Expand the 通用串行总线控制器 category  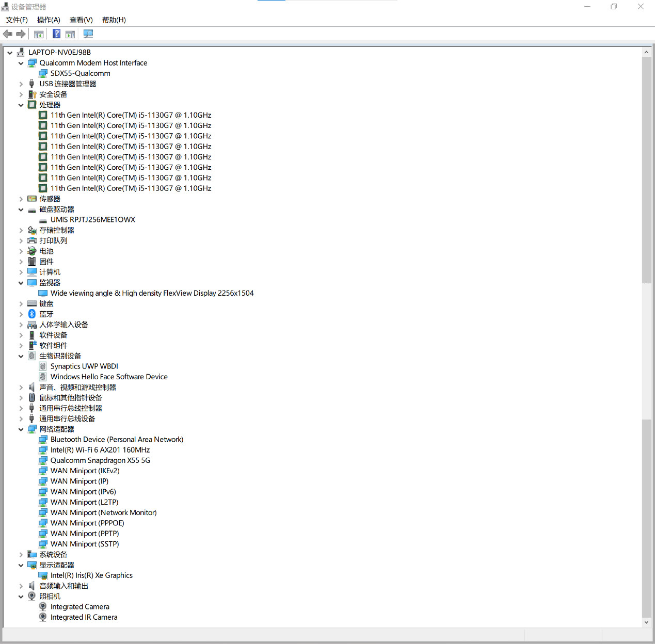click(x=21, y=408)
